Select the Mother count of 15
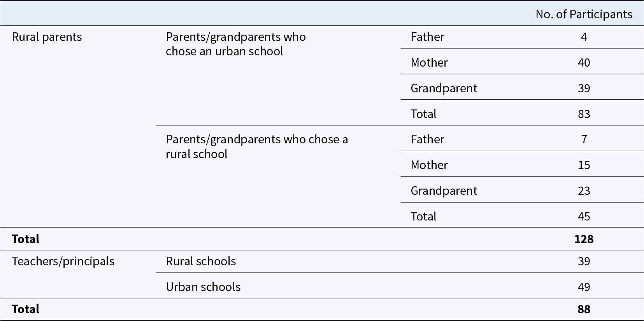The height and width of the screenshot is (321, 644). [584, 165]
